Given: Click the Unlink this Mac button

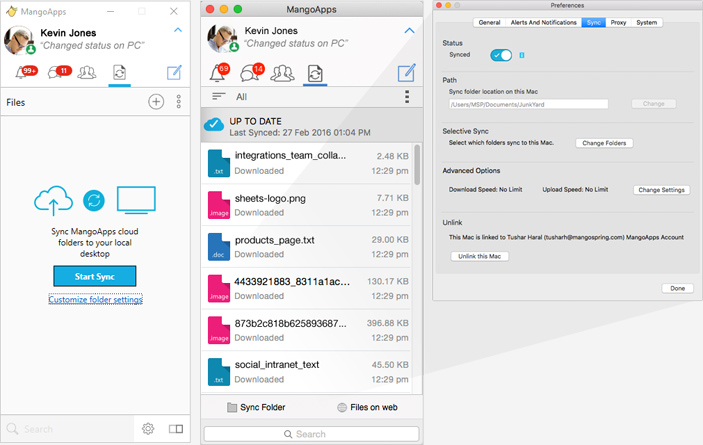Looking at the screenshot, I should [479, 256].
